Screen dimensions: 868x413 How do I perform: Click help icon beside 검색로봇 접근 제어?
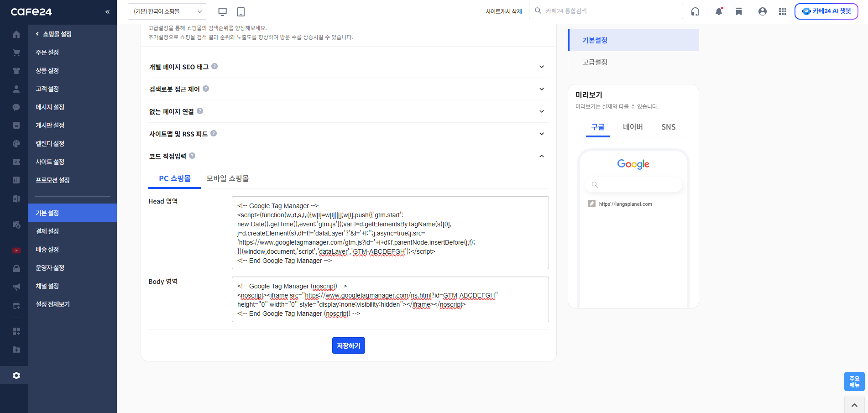(206, 89)
